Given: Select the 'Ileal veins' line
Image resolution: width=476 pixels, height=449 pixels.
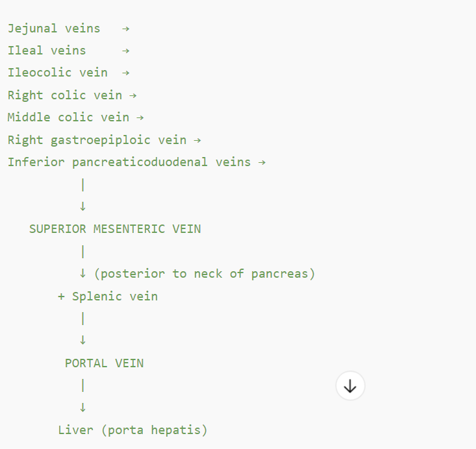Looking at the screenshot, I should [47, 51].
